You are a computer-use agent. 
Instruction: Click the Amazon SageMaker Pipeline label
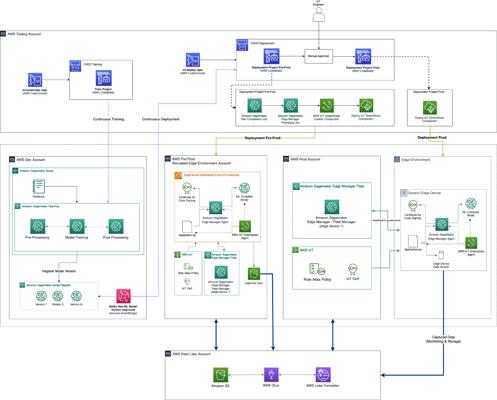(40, 207)
